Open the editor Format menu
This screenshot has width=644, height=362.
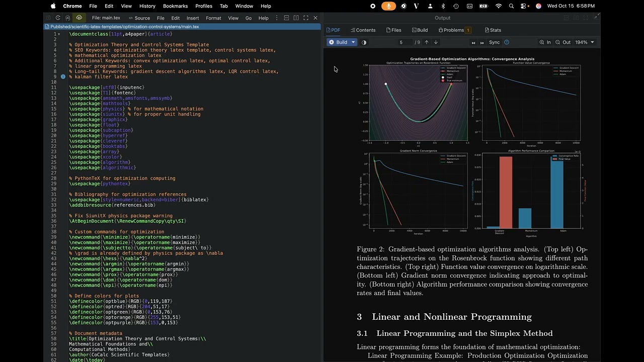[213, 18]
